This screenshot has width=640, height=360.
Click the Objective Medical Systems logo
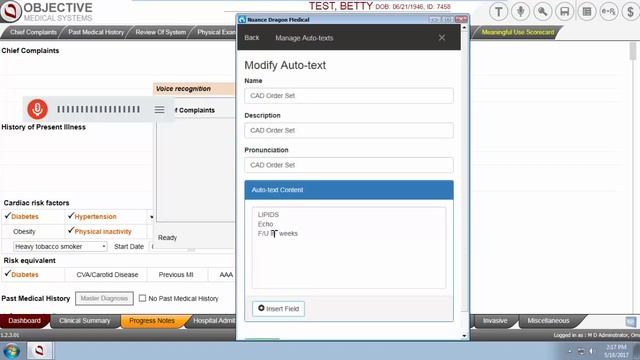tap(47, 11)
